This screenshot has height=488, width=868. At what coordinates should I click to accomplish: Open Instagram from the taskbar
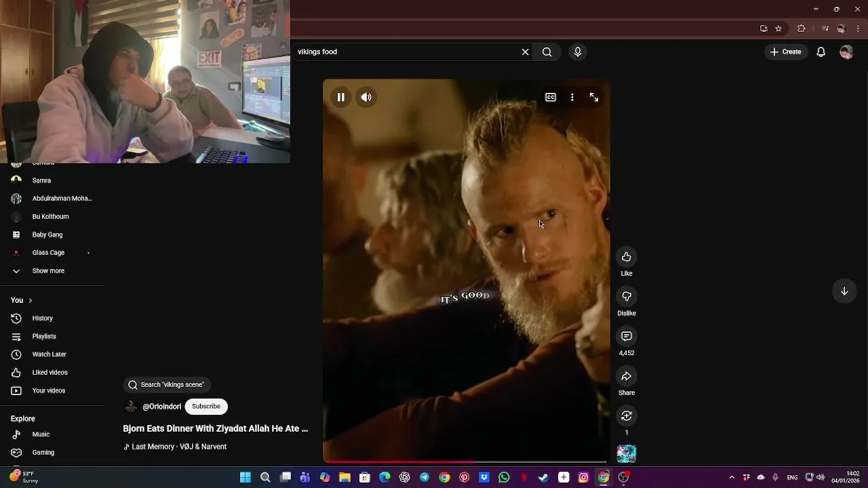click(x=583, y=477)
